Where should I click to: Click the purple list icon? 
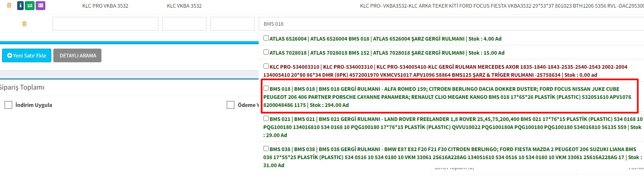point(40,6)
